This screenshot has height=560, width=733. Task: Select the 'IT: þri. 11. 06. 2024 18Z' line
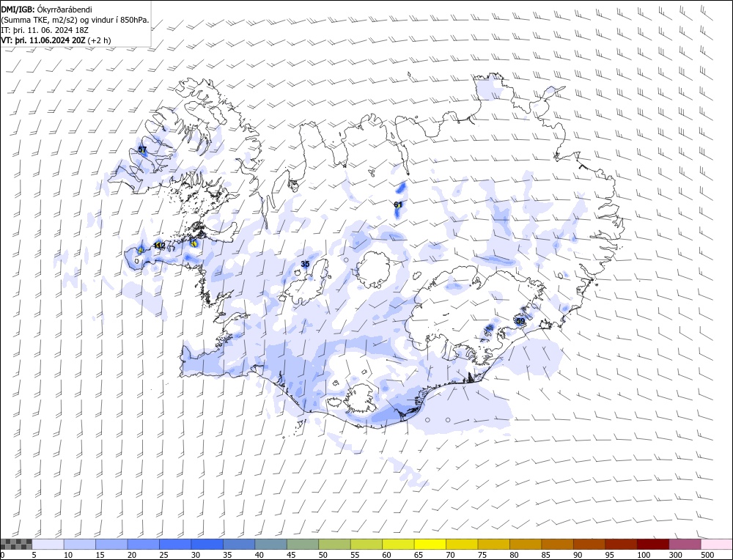(x=45, y=30)
